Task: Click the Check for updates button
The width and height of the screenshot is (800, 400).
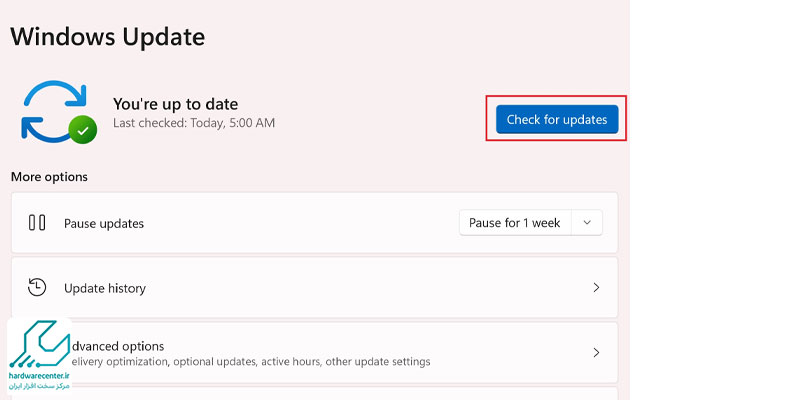Action: click(557, 119)
